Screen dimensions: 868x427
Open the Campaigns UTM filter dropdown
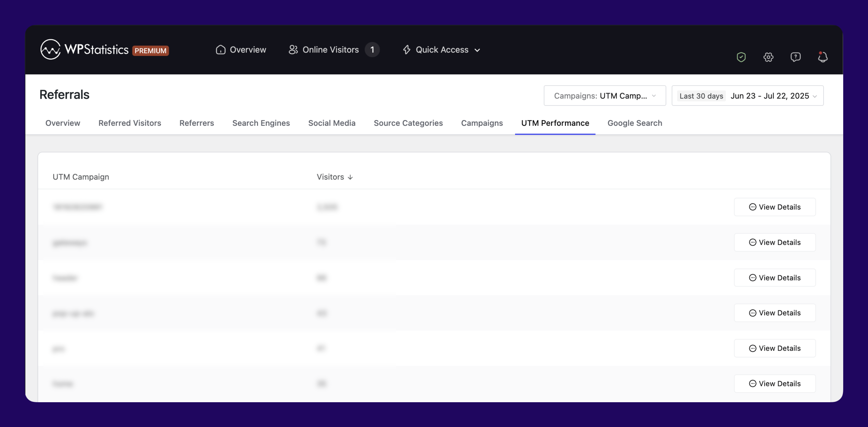tap(605, 96)
